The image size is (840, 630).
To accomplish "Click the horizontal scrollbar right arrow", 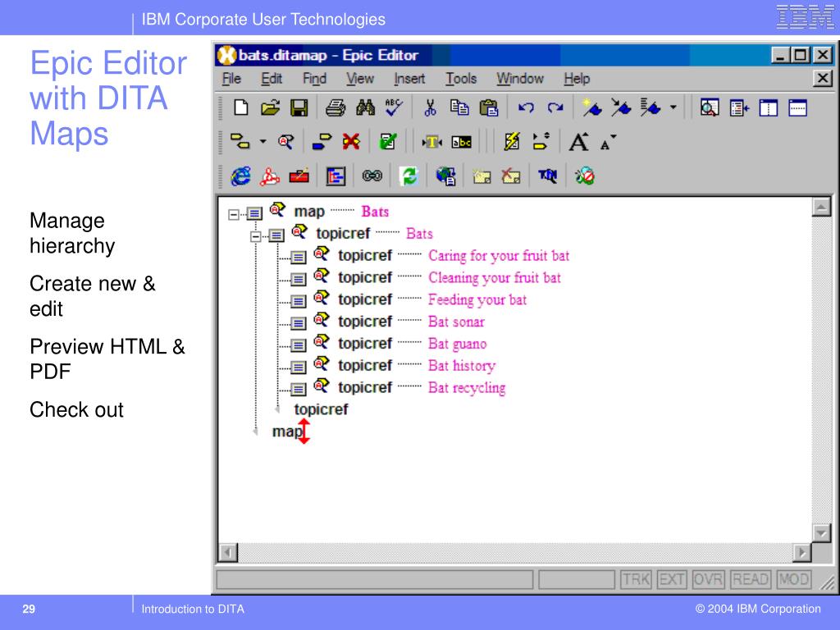I will tap(802, 552).
